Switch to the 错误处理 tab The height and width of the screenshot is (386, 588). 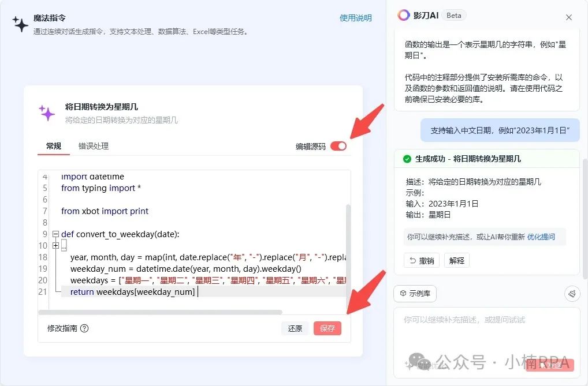[93, 146]
